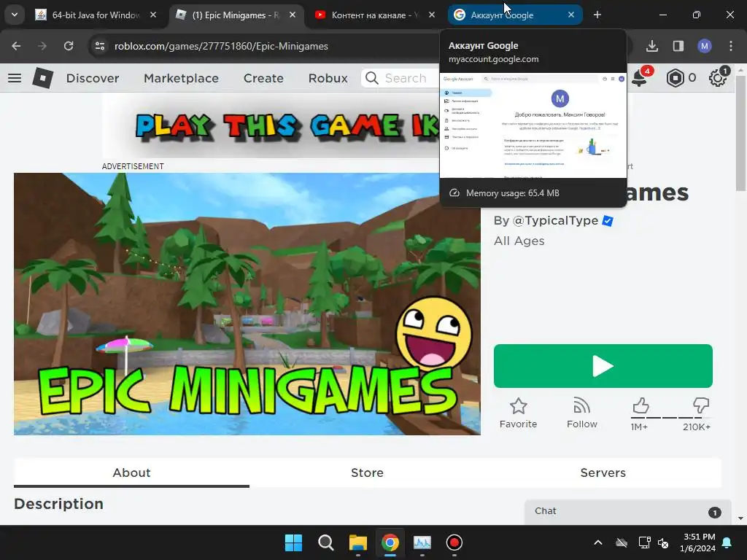Add game to Favorites with star
Viewport: 747px width, 560px height.
click(519, 413)
